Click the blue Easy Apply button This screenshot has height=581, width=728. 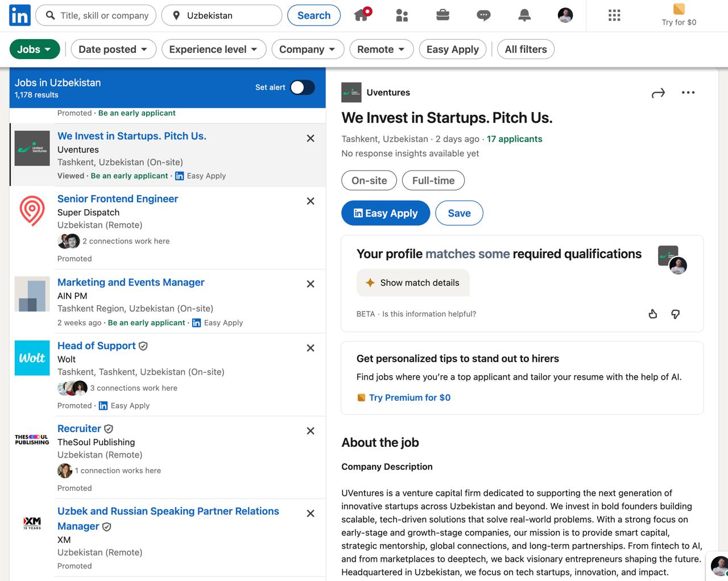[x=386, y=213]
